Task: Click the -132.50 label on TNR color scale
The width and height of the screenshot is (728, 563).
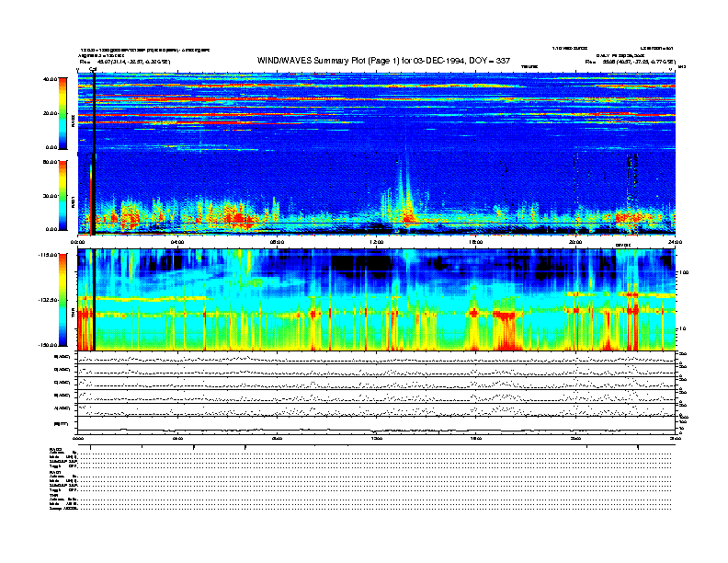Action: click(48, 300)
